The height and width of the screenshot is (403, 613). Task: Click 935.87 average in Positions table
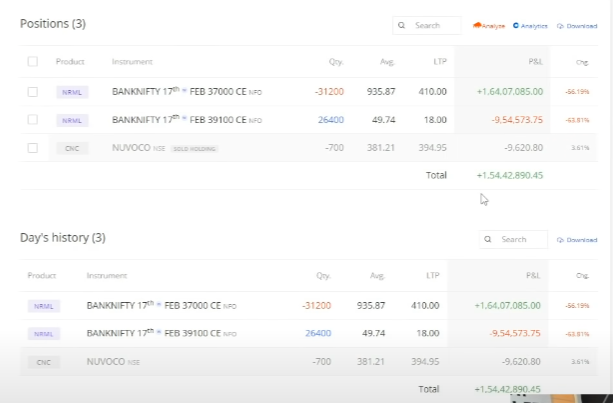[381, 91]
